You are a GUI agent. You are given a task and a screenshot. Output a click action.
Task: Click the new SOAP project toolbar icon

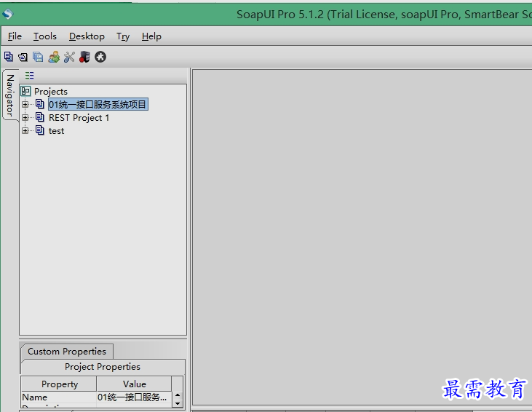pos(9,57)
